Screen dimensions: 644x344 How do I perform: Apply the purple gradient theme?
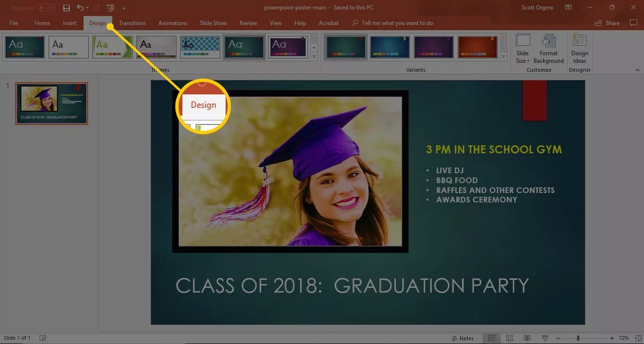(x=288, y=47)
